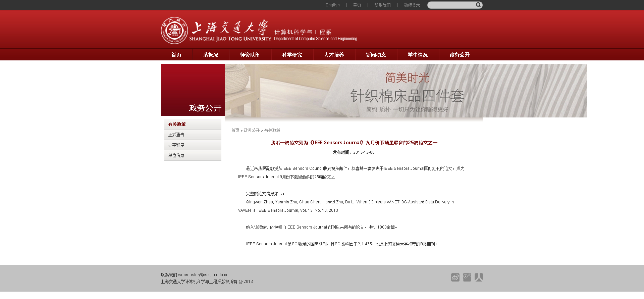The height and width of the screenshot is (299, 644).
Task: Open the Renren footer icon
Action: [x=479, y=277]
